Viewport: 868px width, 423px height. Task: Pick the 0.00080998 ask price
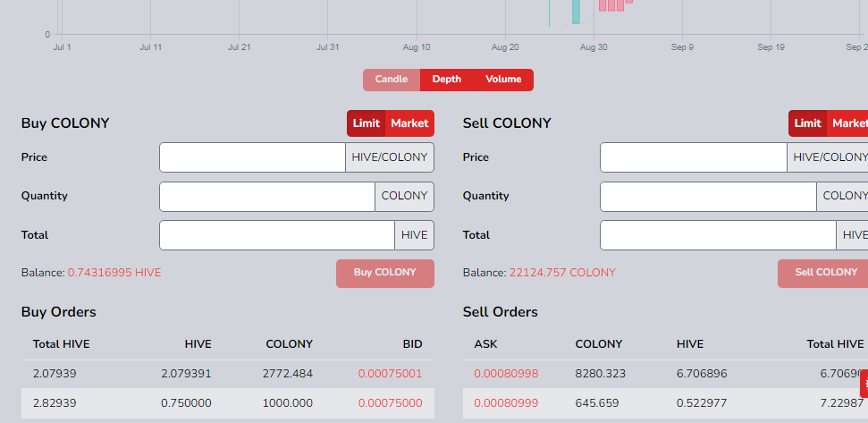(506, 374)
